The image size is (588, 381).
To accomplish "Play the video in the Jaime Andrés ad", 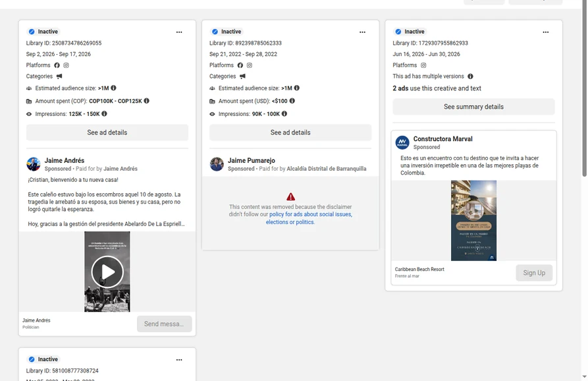I will pyautogui.click(x=107, y=272).
